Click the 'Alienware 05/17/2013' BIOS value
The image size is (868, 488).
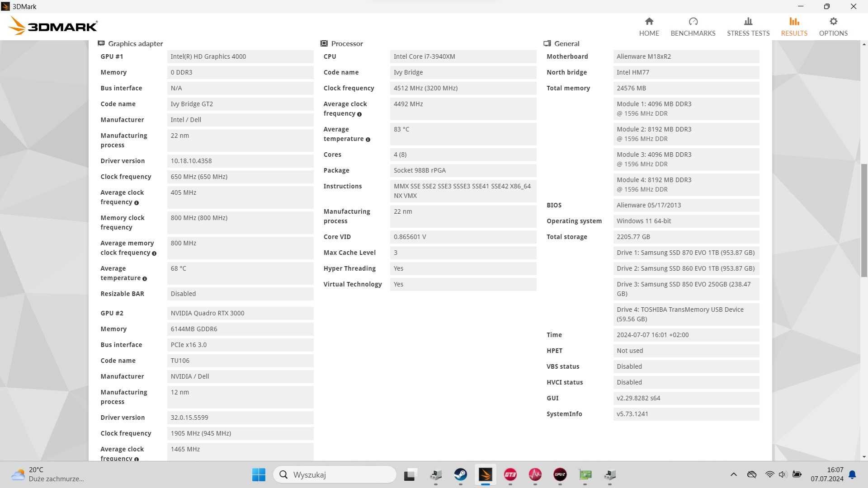click(686, 205)
